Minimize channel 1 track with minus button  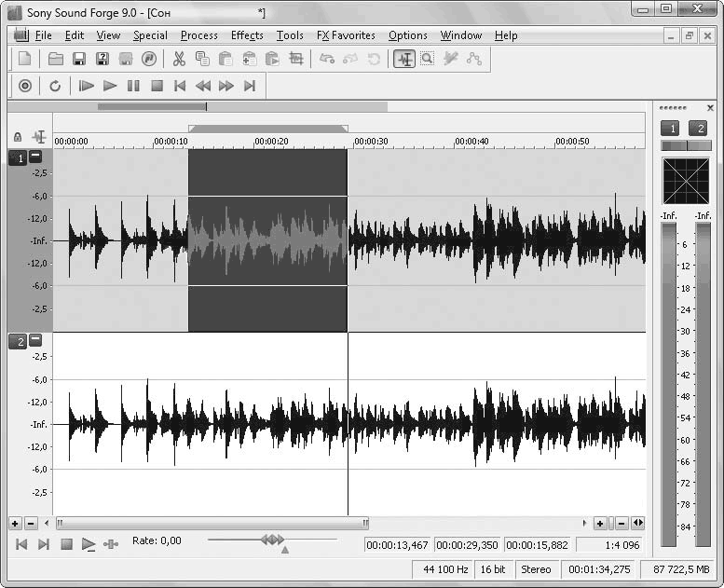(x=35, y=157)
